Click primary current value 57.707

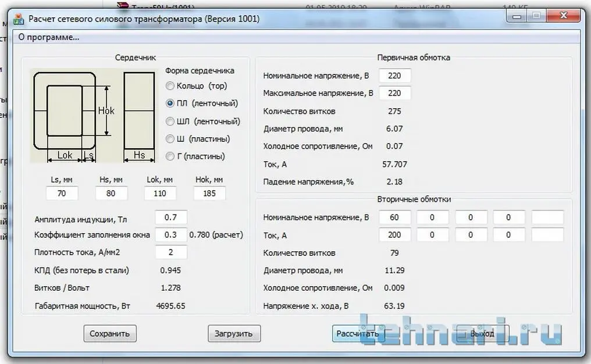tap(394, 165)
